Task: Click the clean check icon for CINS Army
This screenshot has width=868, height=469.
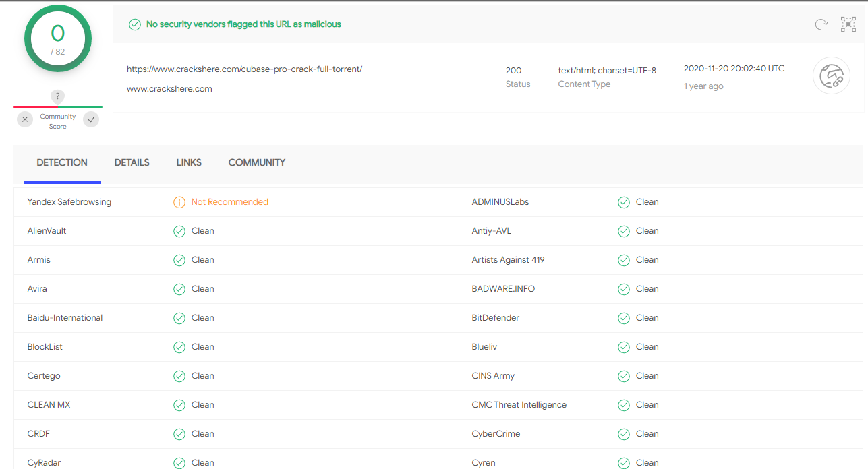Action: point(624,376)
